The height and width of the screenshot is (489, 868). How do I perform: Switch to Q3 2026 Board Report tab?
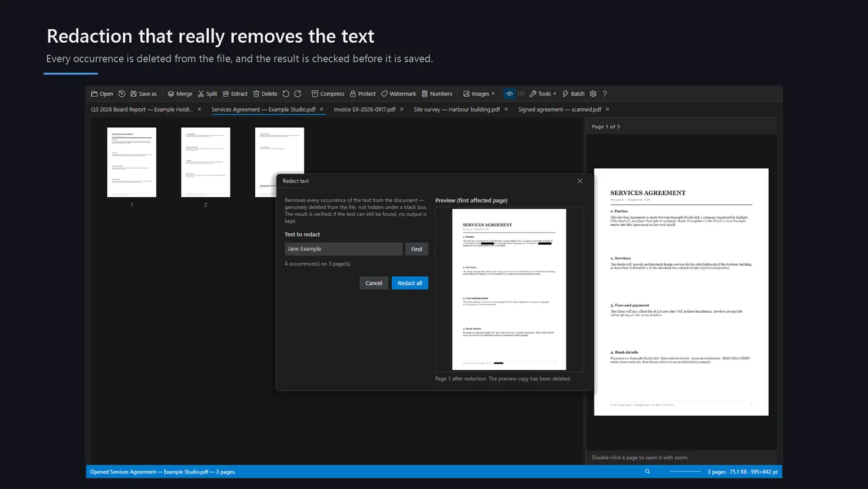pos(142,109)
